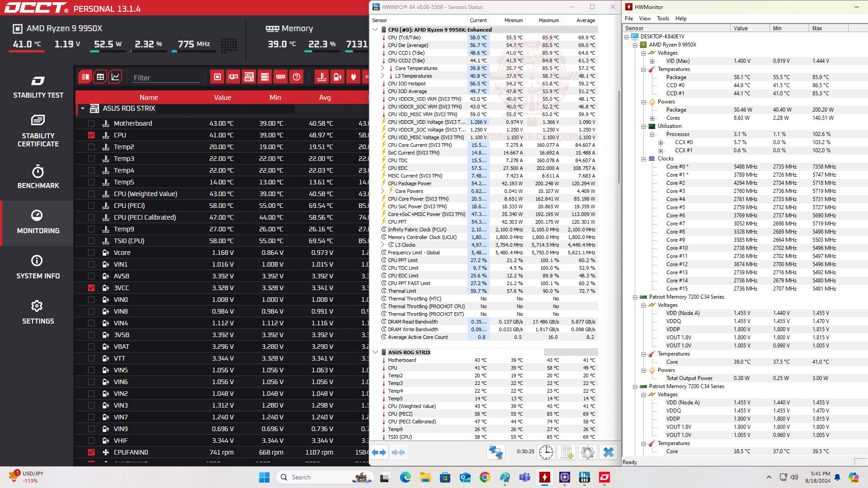
Task: Switch OCCT monitoring to graph view
Action: (x=115, y=77)
